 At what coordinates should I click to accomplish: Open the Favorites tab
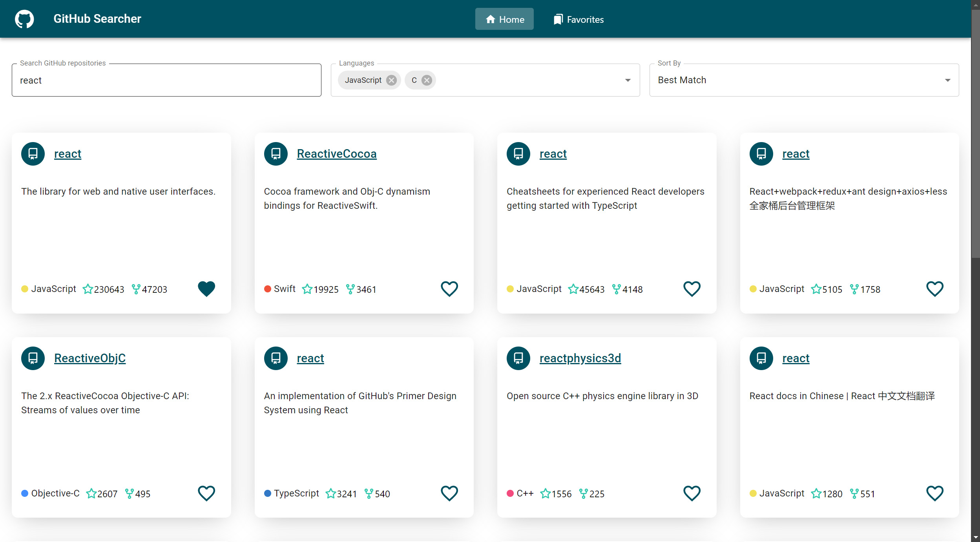pyautogui.click(x=579, y=19)
